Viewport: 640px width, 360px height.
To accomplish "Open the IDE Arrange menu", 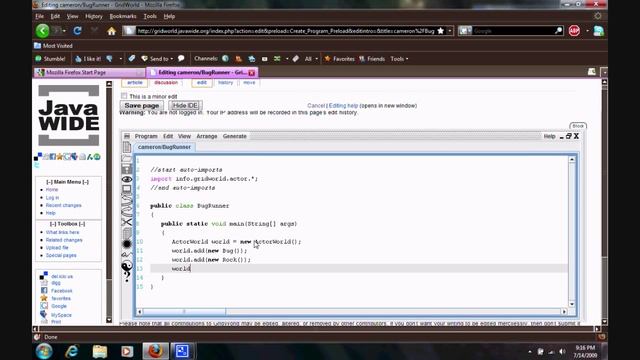I will (x=207, y=136).
